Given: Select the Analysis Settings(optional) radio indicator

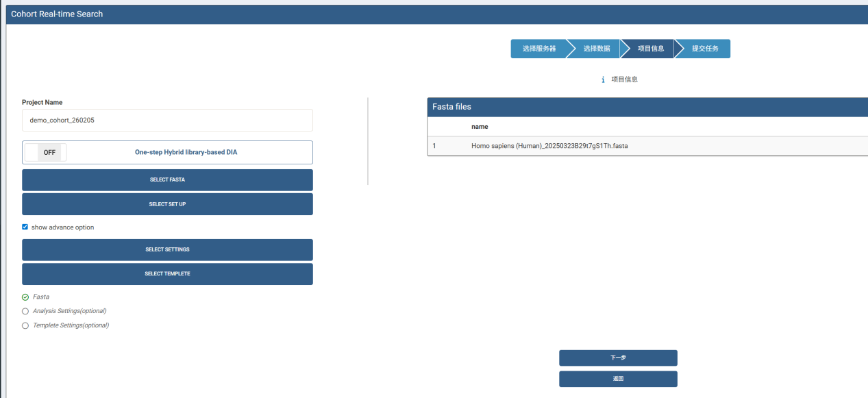Looking at the screenshot, I should tap(25, 311).
